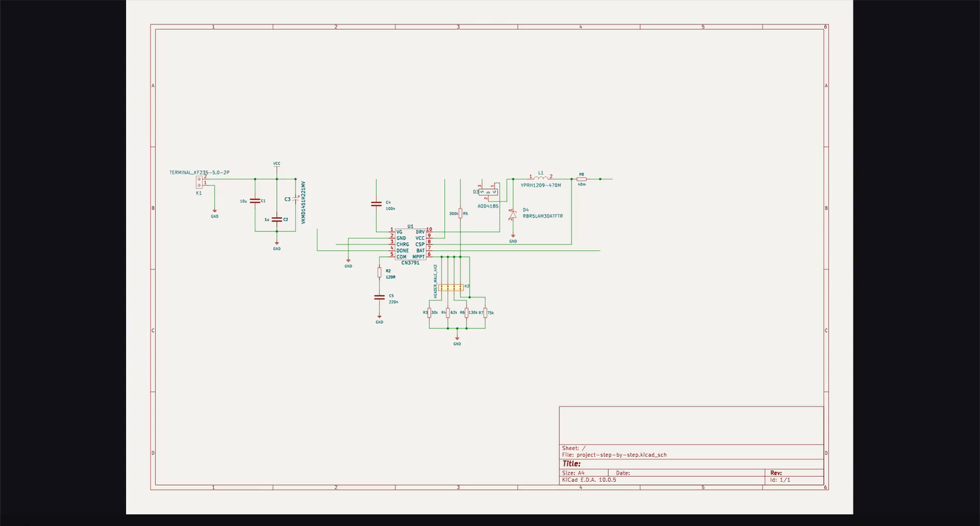The image size is (980, 526).
Task: Select resistor R2 symbol
Action: tap(379, 272)
